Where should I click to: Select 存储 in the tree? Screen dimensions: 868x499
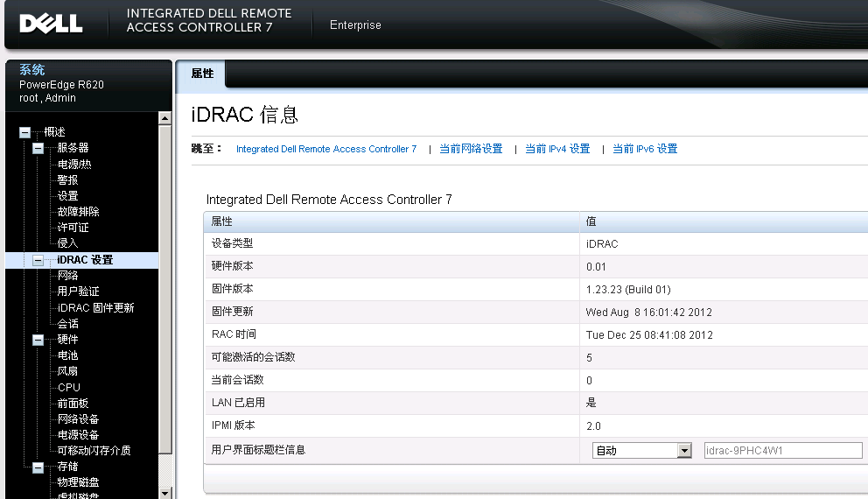pyautogui.click(x=67, y=467)
